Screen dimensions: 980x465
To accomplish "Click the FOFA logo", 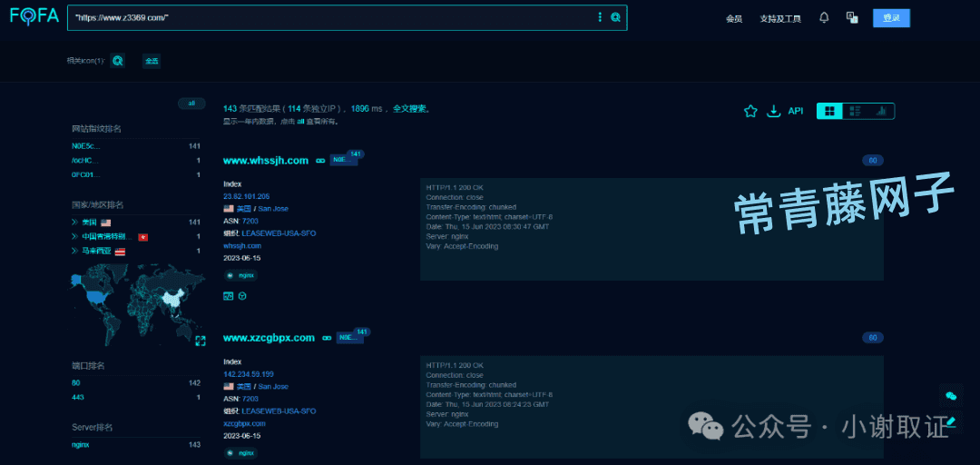I will pyautogui.click(x=34, y=16).
